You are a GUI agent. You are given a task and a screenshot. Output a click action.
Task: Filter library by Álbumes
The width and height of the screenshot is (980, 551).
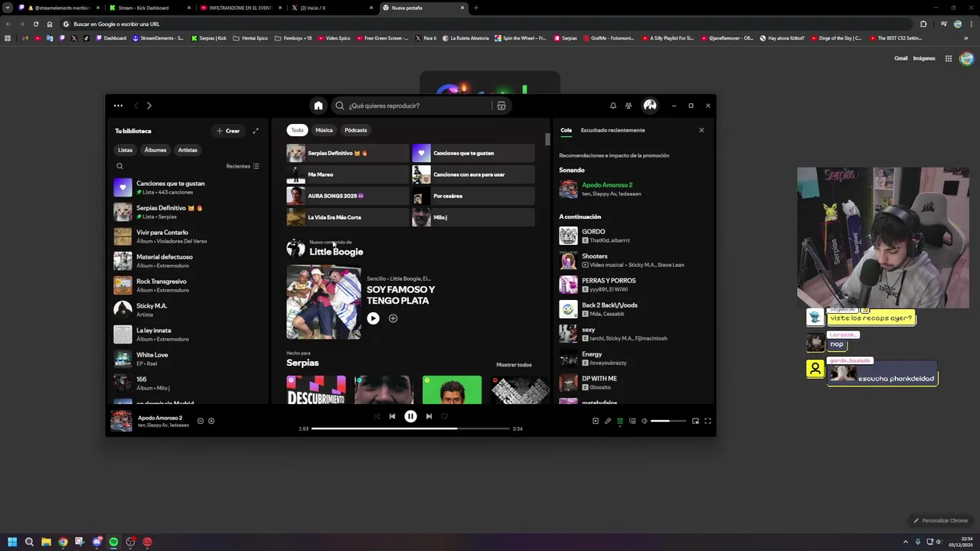[x=155, y=150]
